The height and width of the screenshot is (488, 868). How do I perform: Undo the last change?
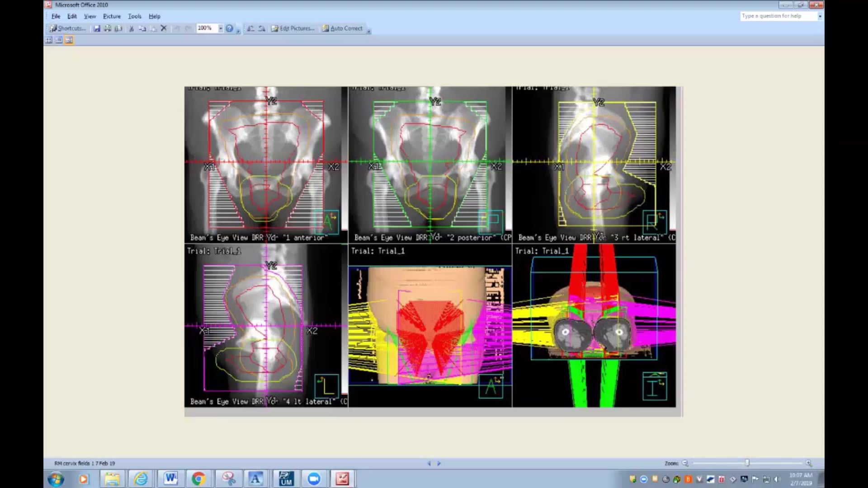[x=178, y=28]
